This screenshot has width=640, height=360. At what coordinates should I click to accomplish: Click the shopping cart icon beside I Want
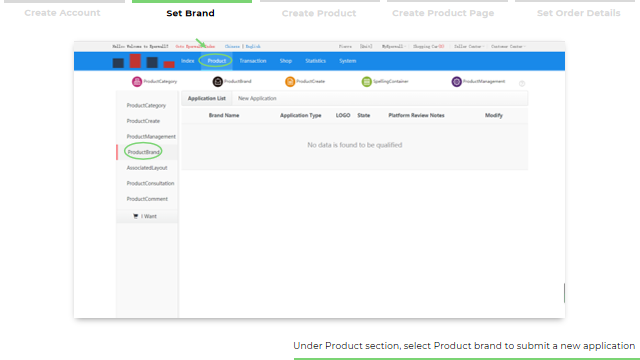tap(136, 216)
